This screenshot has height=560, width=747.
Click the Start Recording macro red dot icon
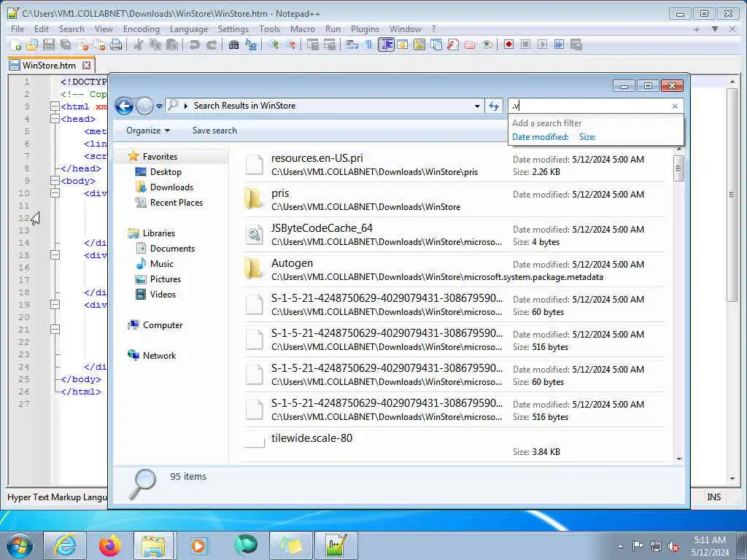508,44
